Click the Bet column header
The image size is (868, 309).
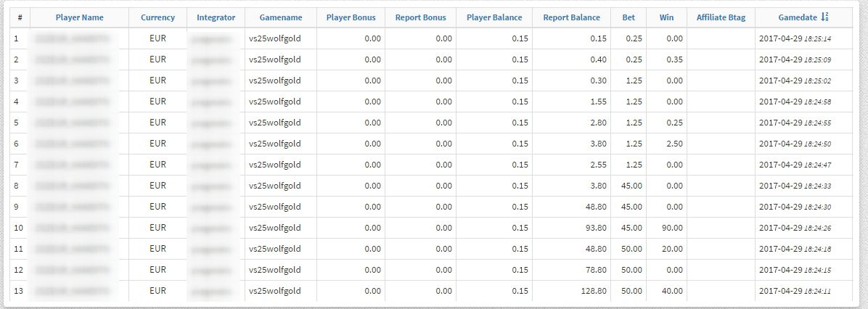(x=629, y=17)
